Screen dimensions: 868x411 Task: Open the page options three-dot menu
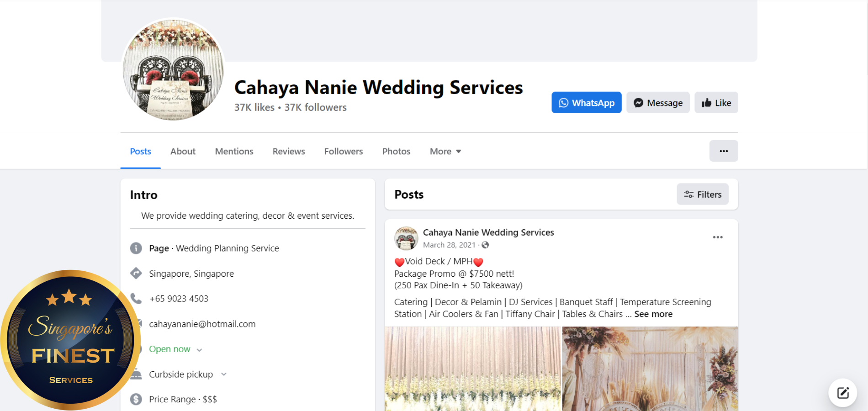[723, 151]
